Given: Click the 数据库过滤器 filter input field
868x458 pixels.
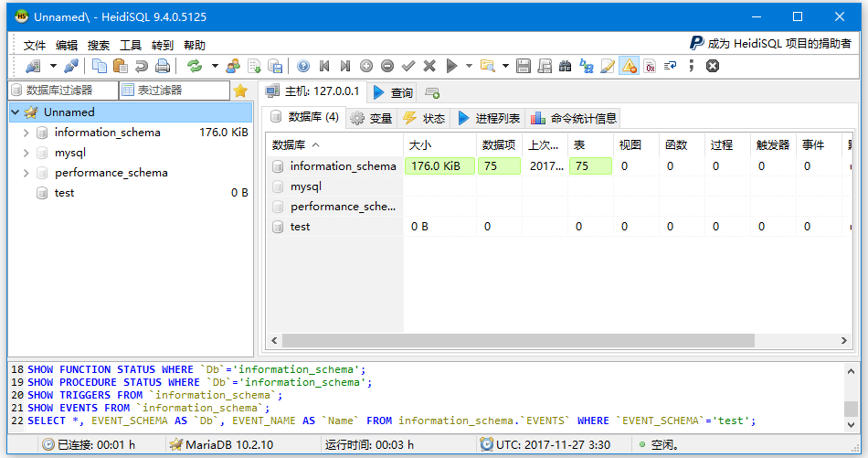Looking at the screenshot, I should (x=64, y=91).
